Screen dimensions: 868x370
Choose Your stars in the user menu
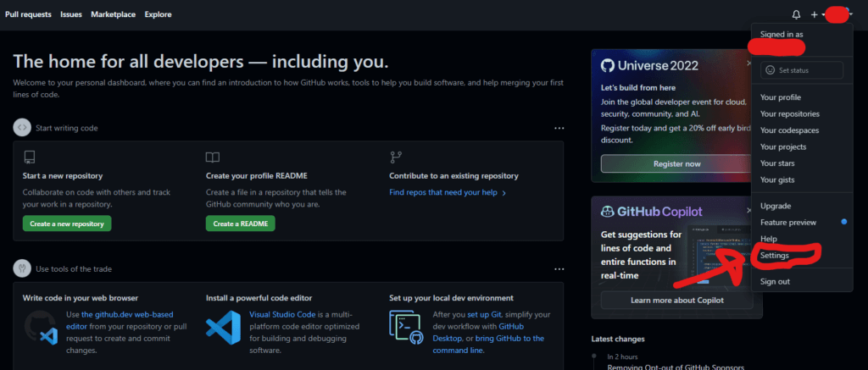coord(777,163)
